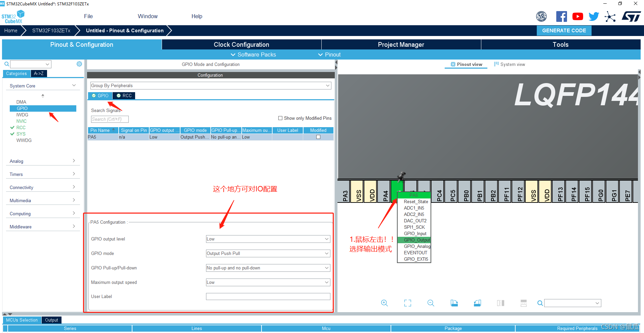Rotate chip view counterclockwise
Viewport: 644px width, 333px height.
[x=477, y=303]
